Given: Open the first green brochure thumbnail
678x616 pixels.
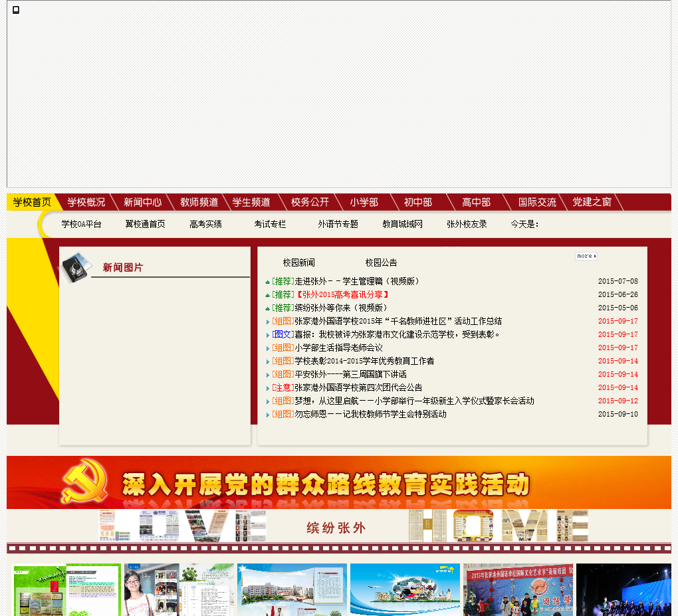Looking at the screenshot, I should coord(66,589).
